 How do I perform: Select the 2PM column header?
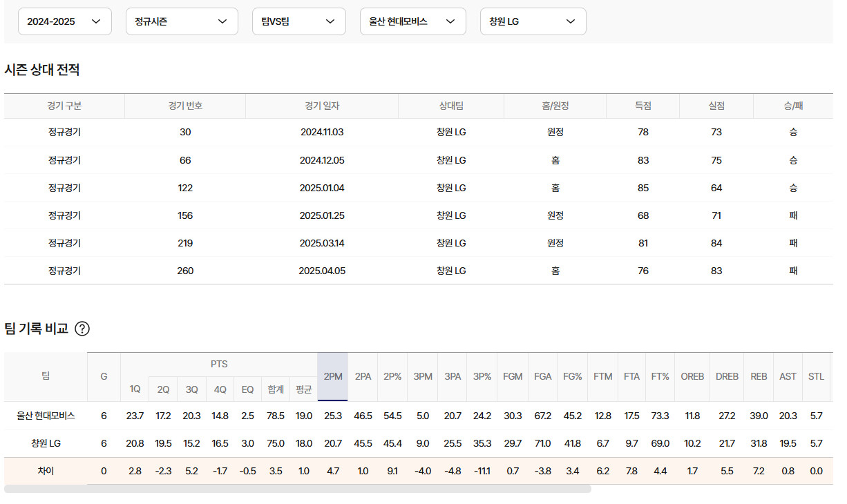pyautogui.click(x=332, y=376)
